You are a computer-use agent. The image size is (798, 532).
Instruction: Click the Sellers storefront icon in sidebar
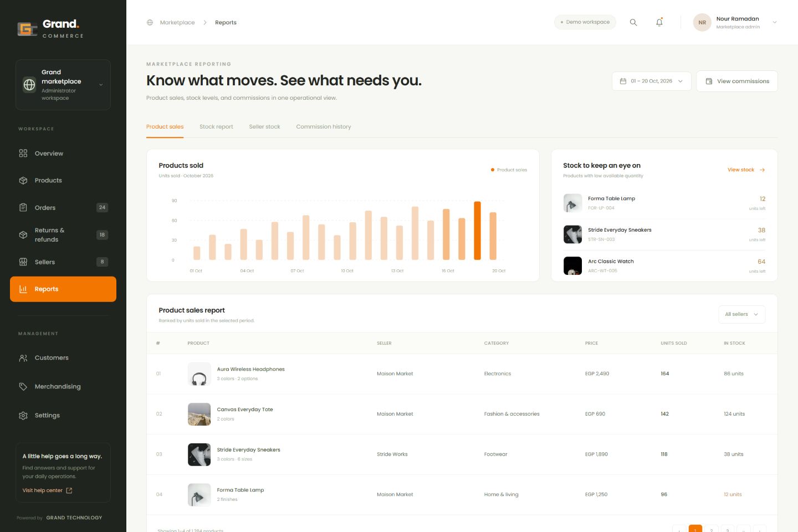tap(23, 262)
